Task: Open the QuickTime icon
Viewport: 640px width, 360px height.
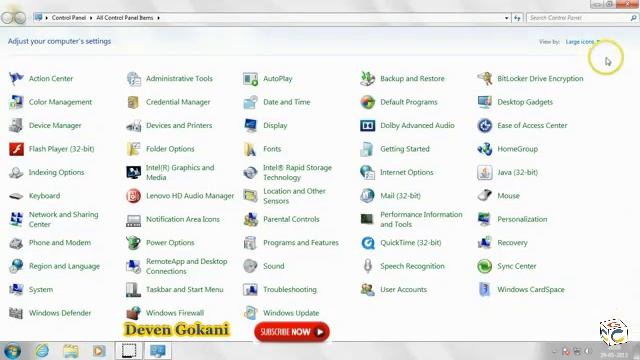Action: click(x=367, y=243)
